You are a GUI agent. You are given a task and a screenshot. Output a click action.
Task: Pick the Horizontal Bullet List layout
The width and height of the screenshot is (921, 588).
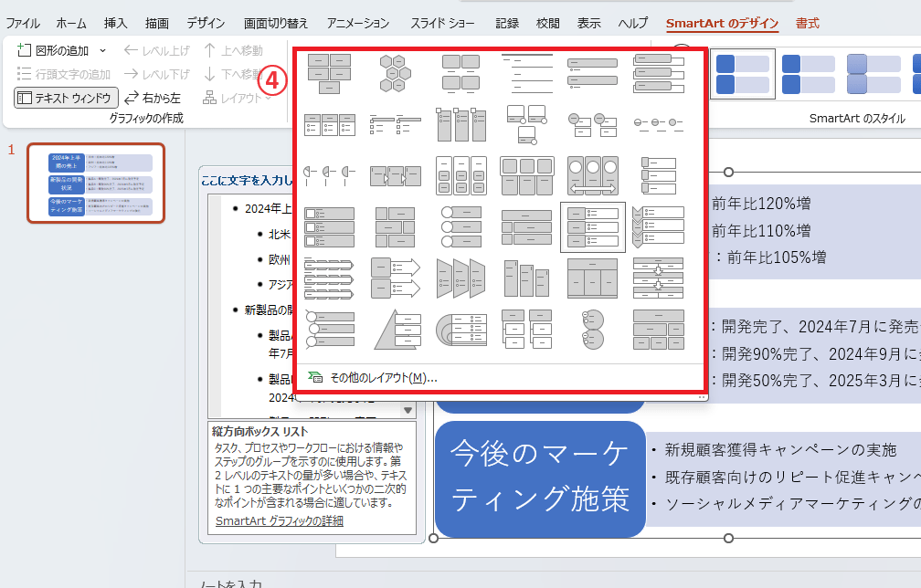click(330, 124)
